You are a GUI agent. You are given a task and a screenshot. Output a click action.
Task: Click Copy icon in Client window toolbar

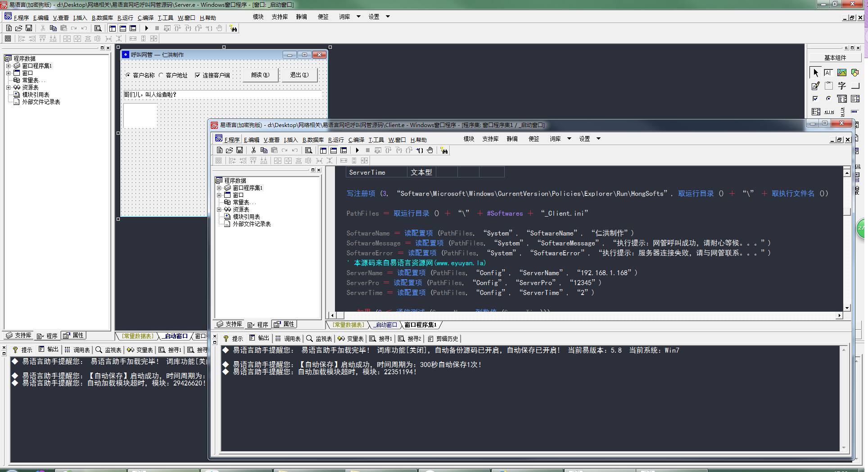264,150
